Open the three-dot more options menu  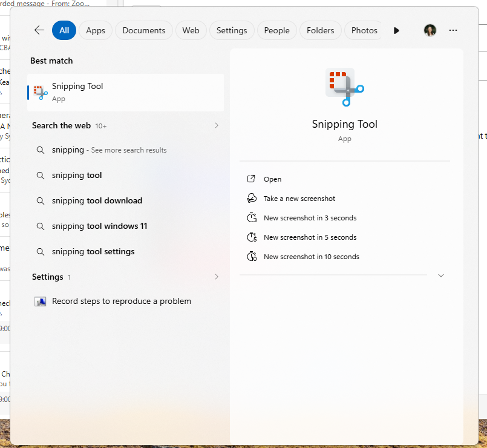453,30
